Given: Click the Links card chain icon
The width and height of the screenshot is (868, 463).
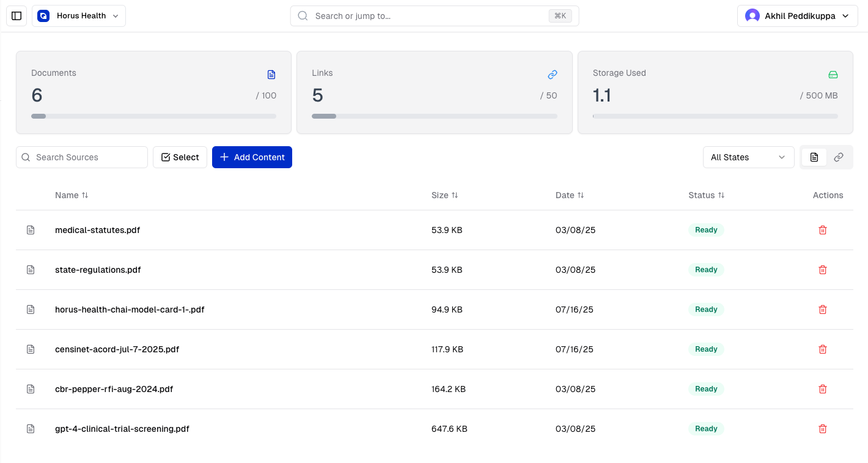Looking at the screenshot, I should pyautogui.click(x=552, y=75).
